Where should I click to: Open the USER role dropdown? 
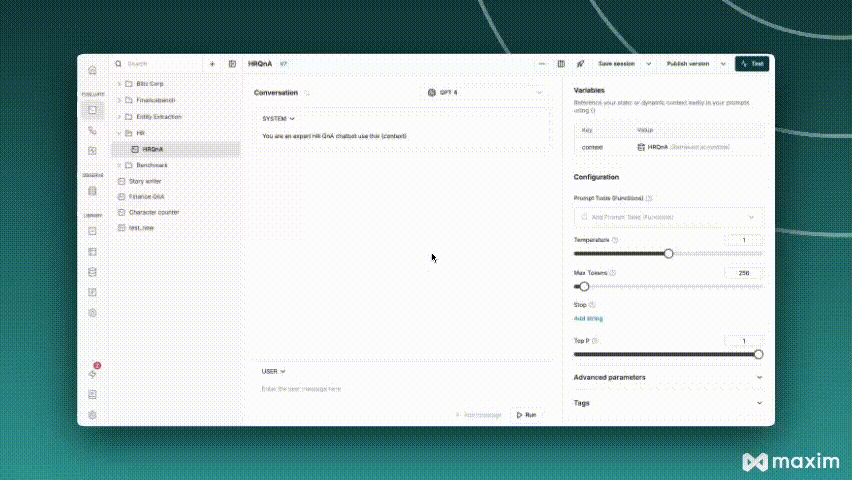tap(273, 371)
